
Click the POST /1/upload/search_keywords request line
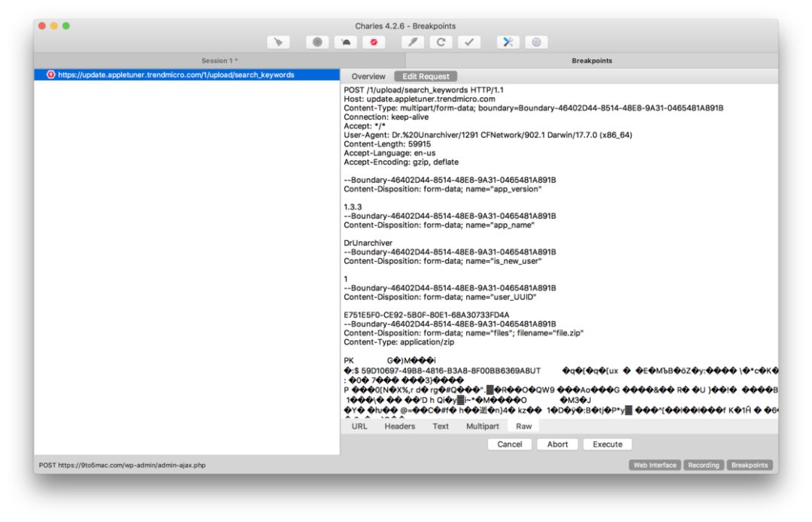423,90
